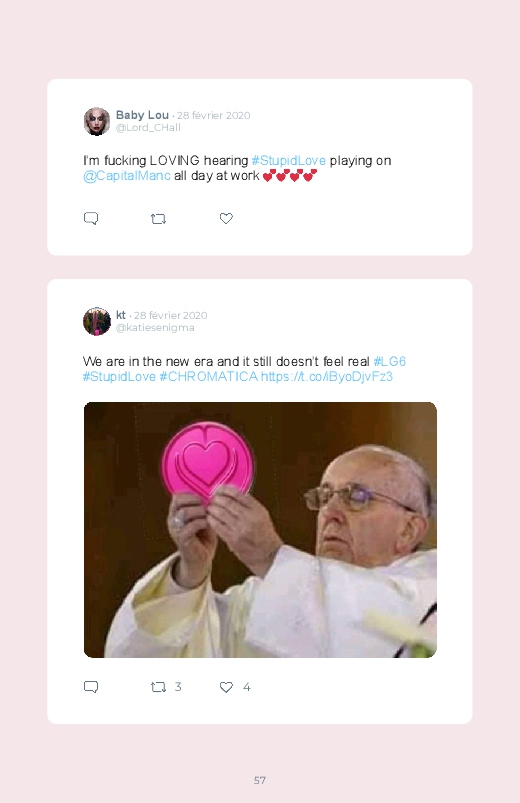Click the Baby Lou display name
The width and height of the screenshot is (520, 803).
tap(142, 115)
